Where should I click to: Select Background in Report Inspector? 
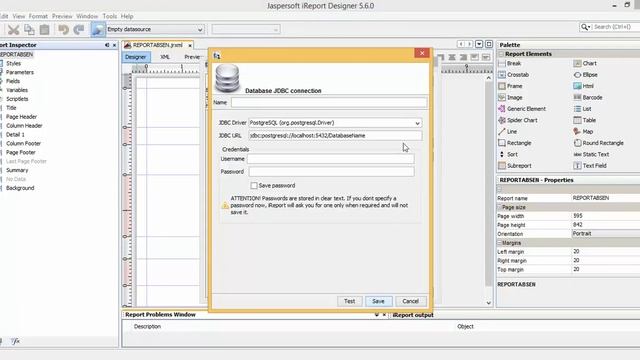pos(20,188)
